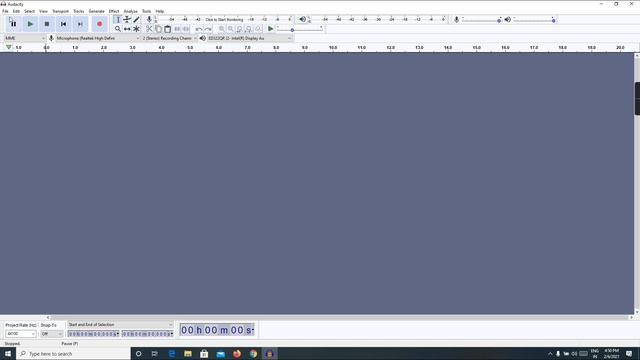Open the Generate menu
640x360 pixels.
coord(97,11)
